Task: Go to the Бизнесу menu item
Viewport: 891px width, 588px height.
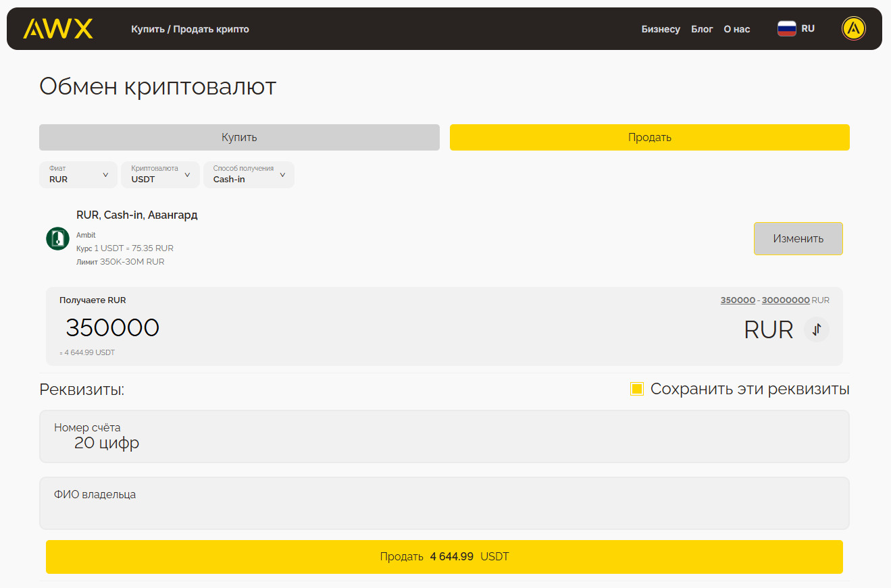Action: [661, 29]
